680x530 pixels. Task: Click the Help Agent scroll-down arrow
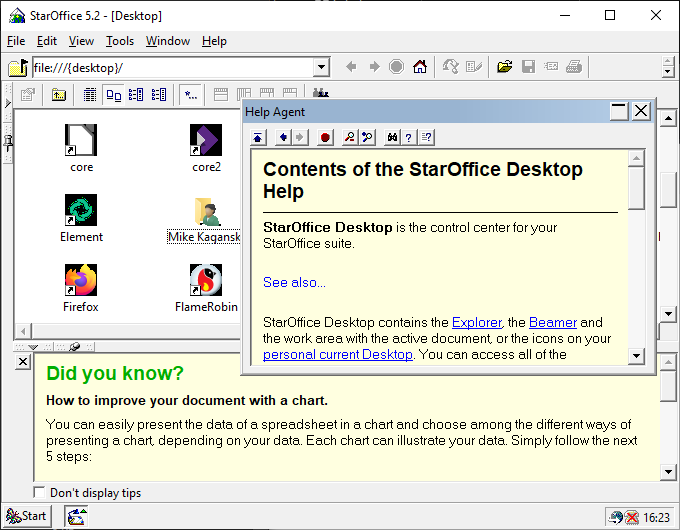(636, 356)
